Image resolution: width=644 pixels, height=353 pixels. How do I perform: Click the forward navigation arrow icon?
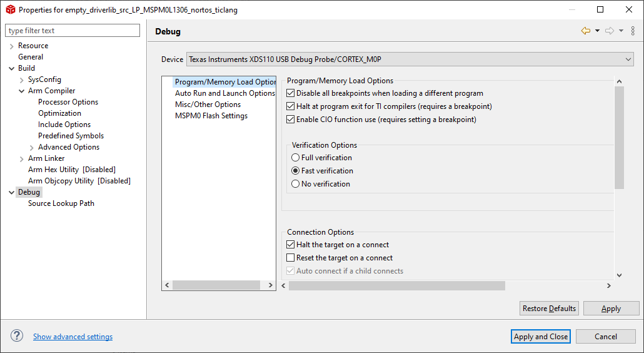610,31
